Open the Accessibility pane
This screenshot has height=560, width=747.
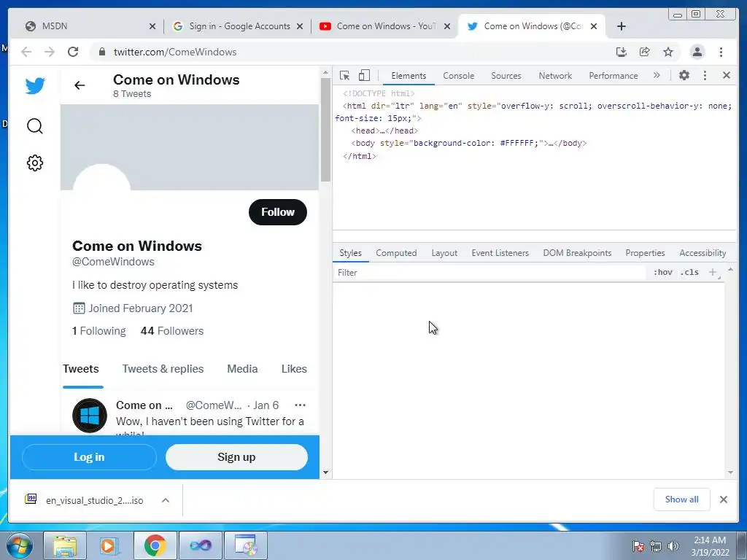tap(703, 253)
